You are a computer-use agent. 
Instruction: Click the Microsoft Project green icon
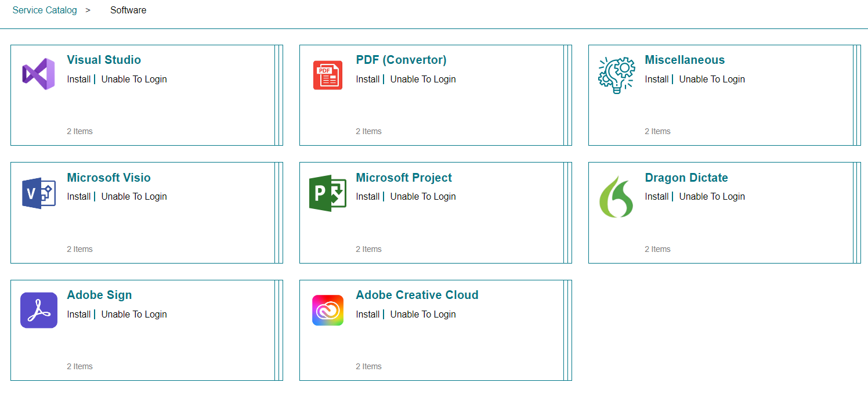pyautogui.click(x=328, y=193)
